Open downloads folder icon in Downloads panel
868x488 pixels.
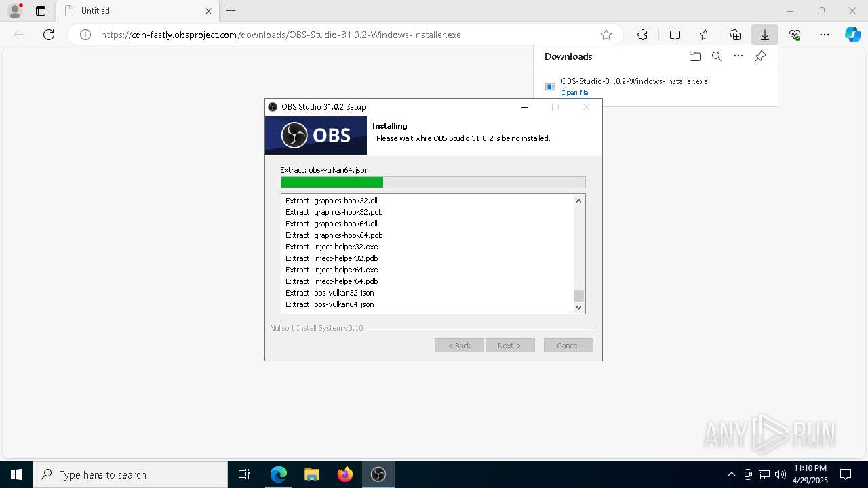point(694,56)
